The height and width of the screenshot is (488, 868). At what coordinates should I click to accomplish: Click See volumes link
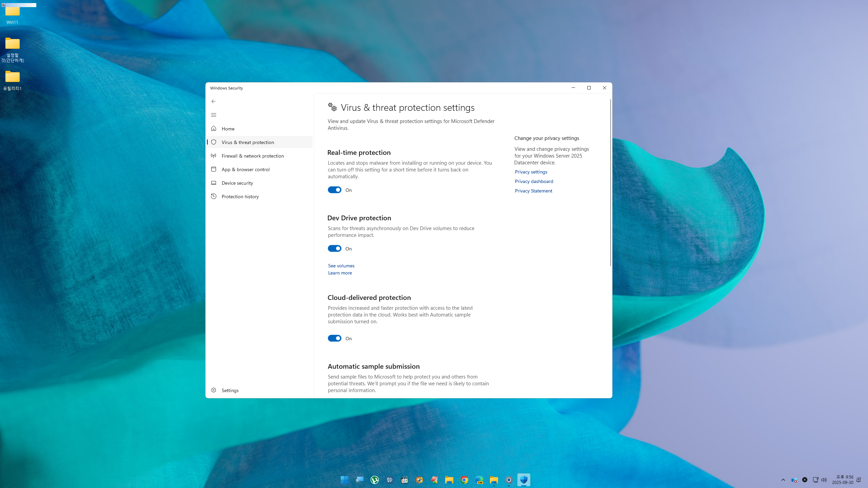point(341,265)
